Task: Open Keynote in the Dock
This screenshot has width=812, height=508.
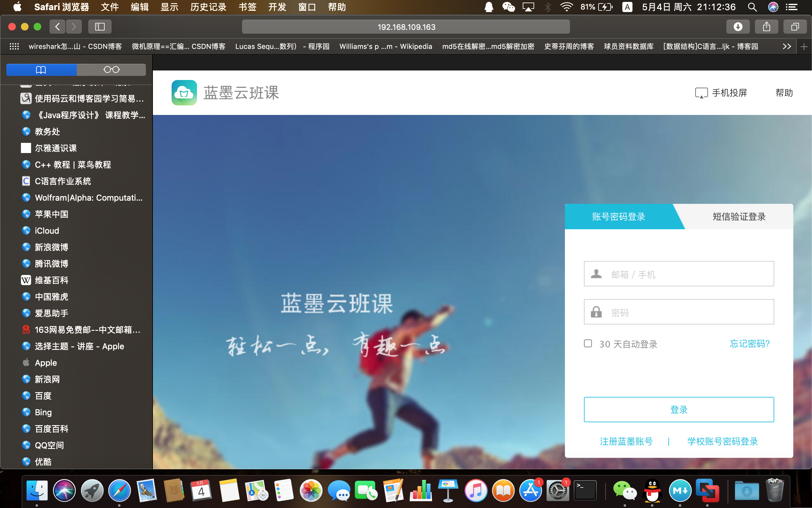Action: pos(448,491)
